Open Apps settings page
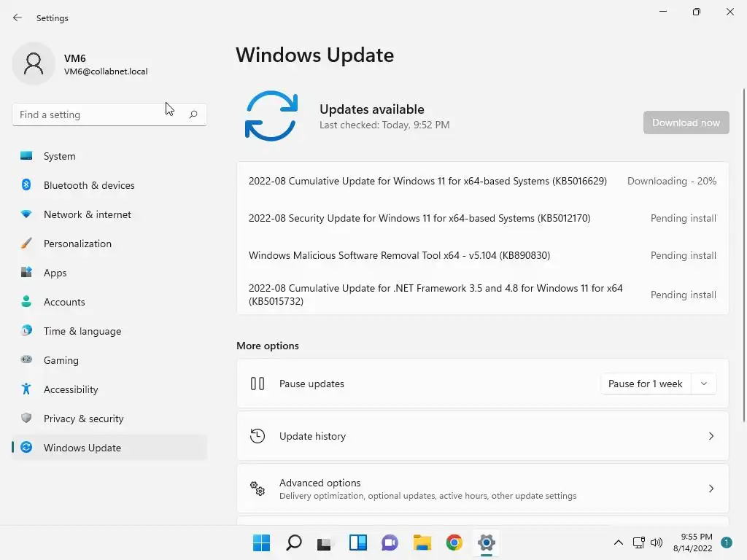 [x=109, y=273]
